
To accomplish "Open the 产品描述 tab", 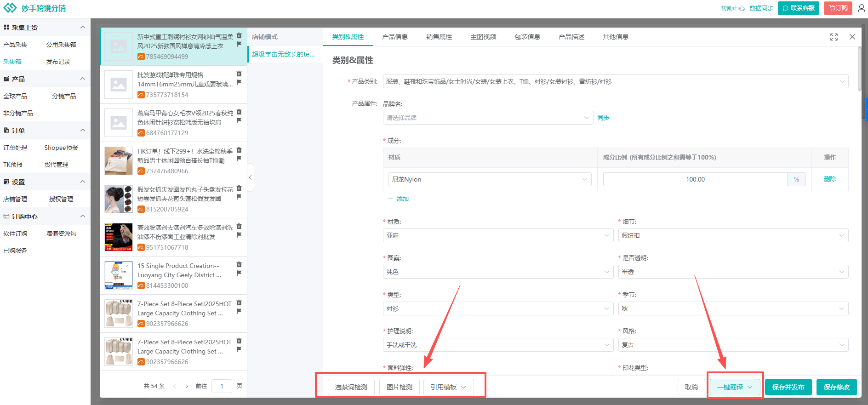I will (571, 37).
